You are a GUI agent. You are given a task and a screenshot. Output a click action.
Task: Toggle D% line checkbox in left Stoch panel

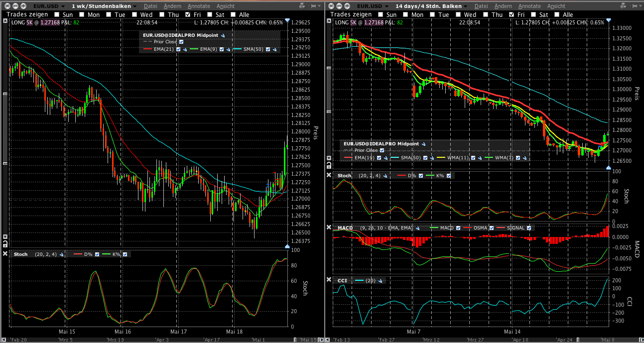pos(97,254)
